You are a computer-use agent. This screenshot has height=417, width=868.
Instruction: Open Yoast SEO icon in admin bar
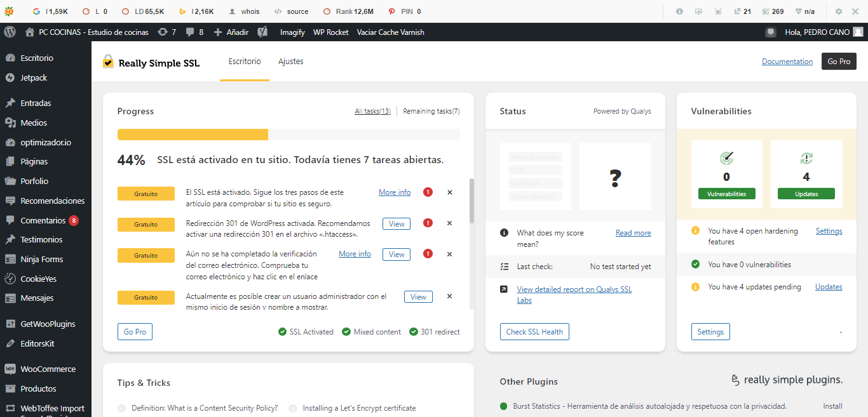[262, 32]
